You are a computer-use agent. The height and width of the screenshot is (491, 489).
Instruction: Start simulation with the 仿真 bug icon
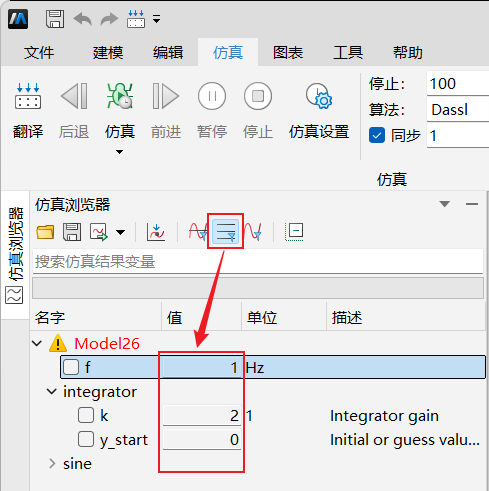(x=120, y=96)
